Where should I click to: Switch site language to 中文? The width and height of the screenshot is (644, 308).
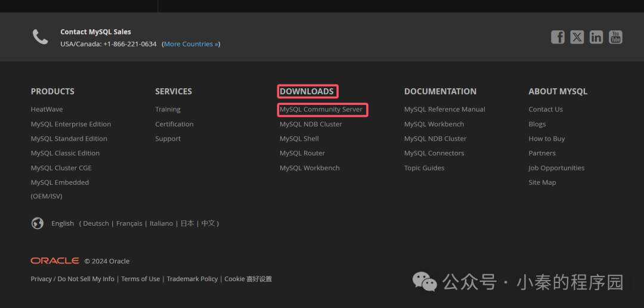[x=208, y=223]
